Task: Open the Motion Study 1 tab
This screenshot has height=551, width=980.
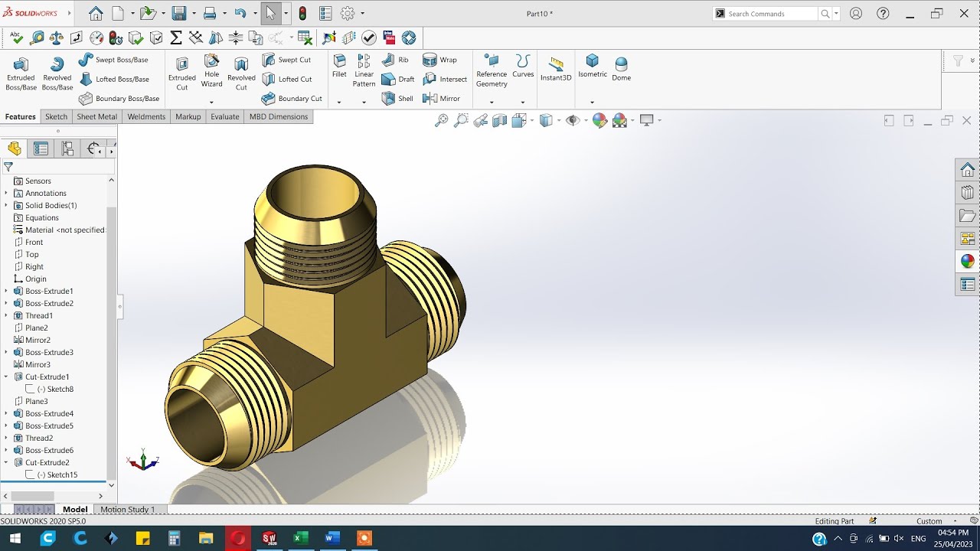Action: 128,509
